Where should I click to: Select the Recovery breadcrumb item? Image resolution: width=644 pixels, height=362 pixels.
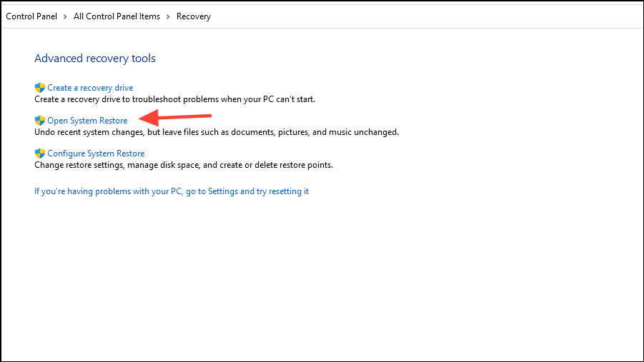(194, 16)
